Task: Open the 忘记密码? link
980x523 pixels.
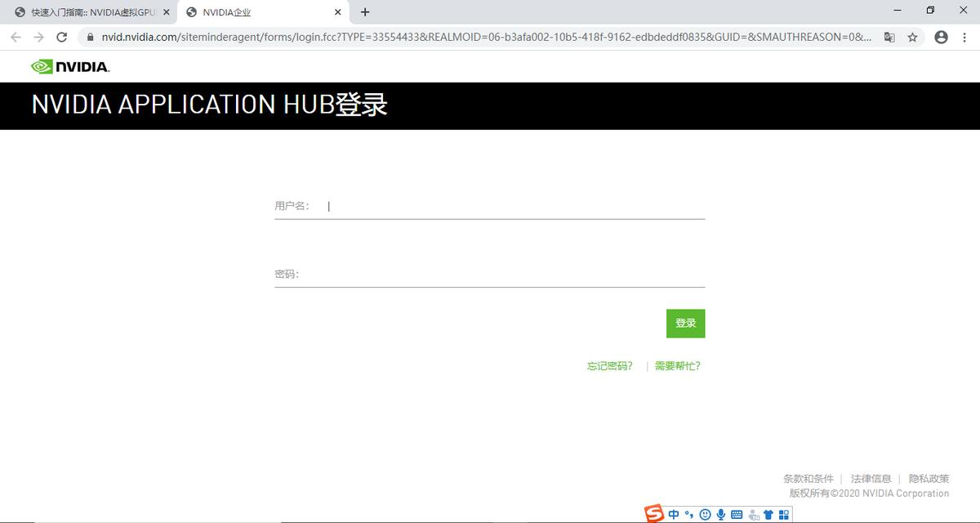Action: click(610, 366)
